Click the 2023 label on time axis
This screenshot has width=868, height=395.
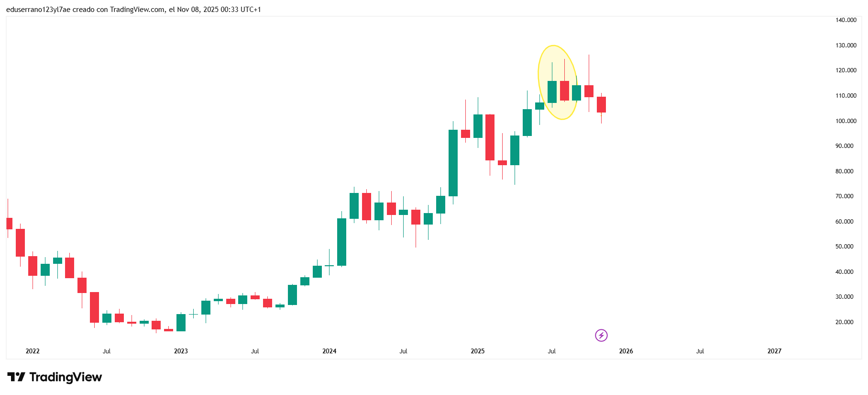point(181,351)
